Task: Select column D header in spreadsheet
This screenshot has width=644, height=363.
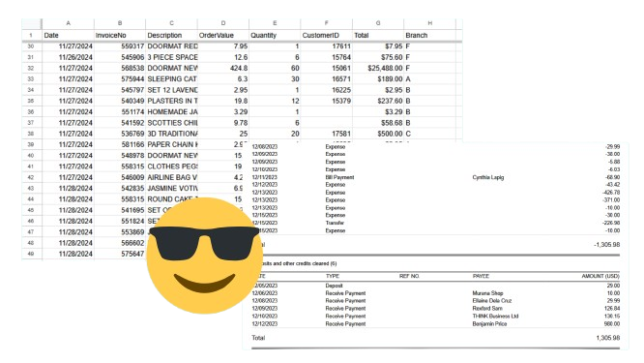Action: click(223, 23)
